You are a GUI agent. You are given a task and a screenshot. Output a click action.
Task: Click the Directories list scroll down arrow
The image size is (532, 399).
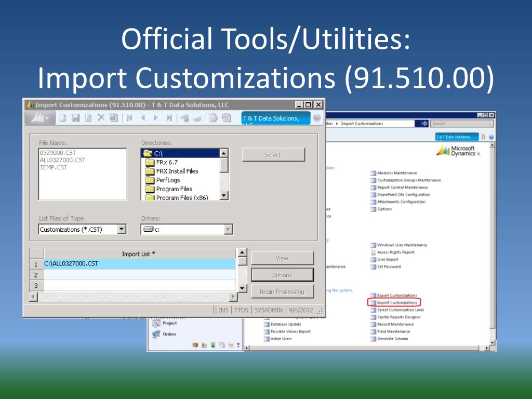point(224,195)
